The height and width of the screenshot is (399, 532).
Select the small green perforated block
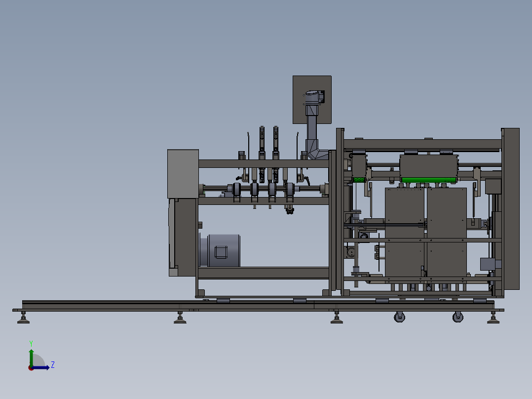point(359,180)
